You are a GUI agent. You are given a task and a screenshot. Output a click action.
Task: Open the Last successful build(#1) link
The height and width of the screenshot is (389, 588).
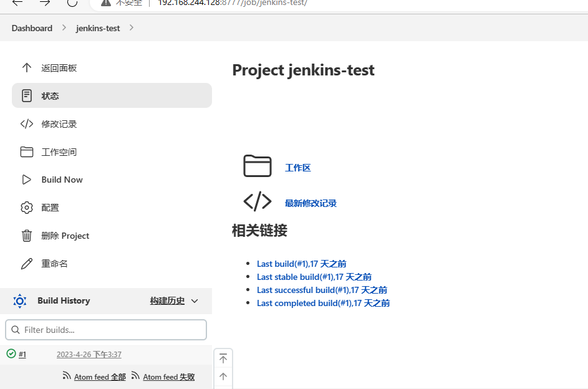(322, 289)
